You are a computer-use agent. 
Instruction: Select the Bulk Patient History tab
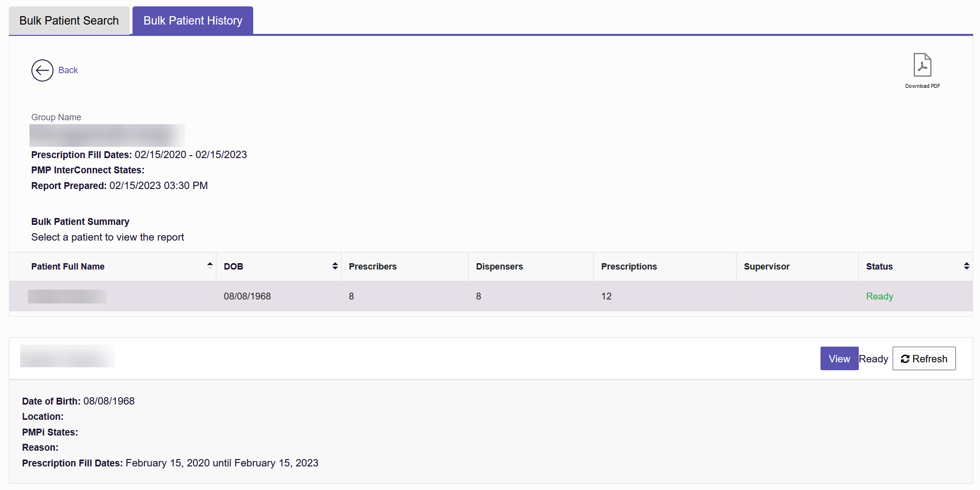[192, 20]
